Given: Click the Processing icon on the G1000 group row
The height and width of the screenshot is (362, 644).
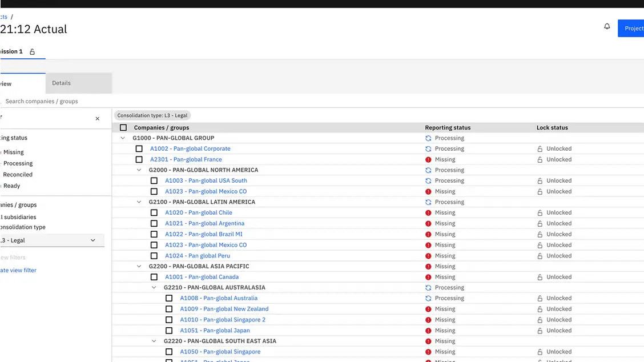Looking at the screenshot, I should pyautogui.click(x=428, y=138).
